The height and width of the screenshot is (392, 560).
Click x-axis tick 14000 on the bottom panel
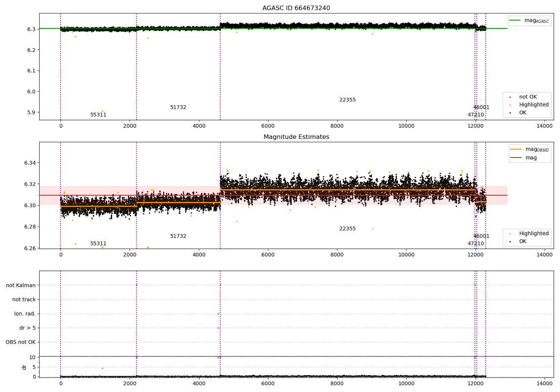pyautogui.click(x=544, y=383)
